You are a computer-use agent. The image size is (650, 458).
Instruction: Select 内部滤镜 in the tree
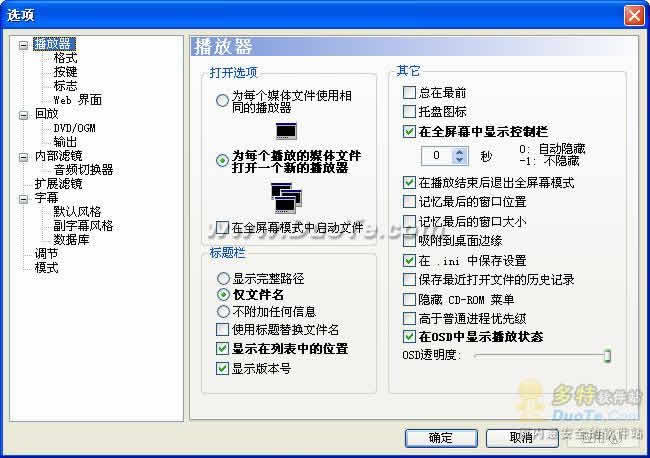[58, 156]
